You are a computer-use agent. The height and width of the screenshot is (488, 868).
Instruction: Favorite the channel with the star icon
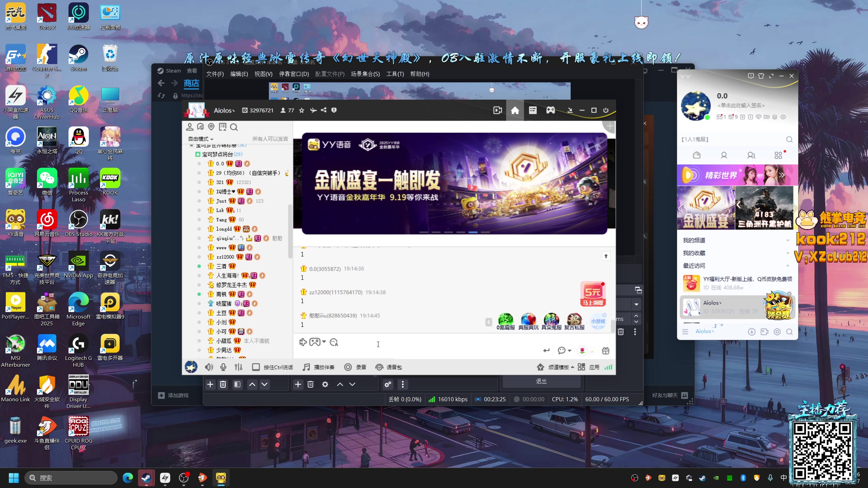coord(301,110)
